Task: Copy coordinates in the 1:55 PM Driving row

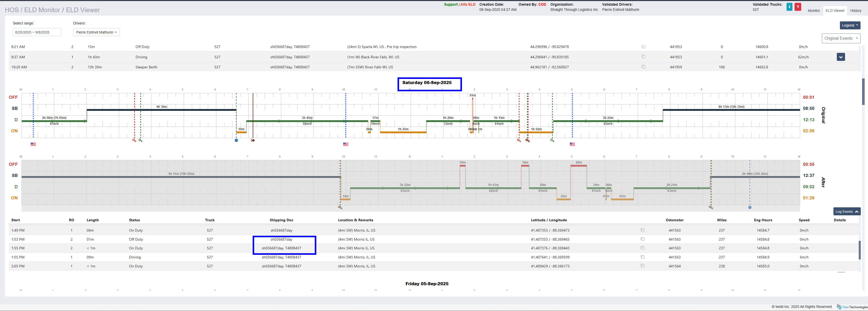Action: coord(643,257)
